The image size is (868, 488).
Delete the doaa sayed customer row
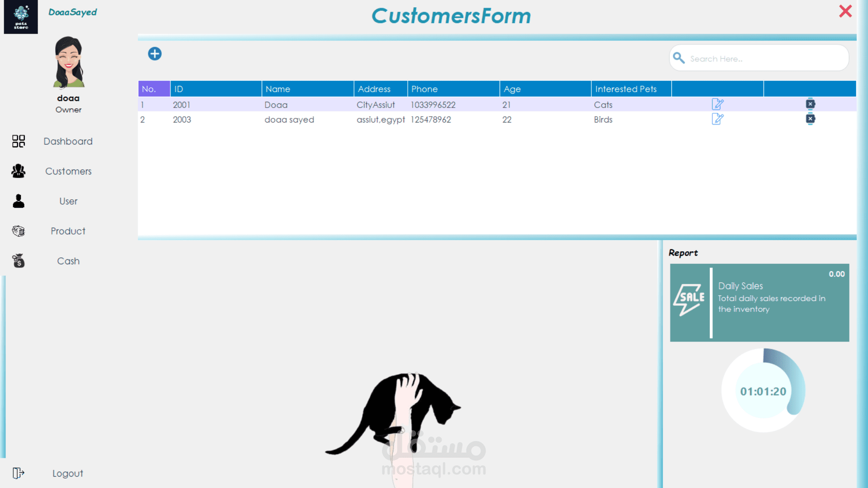click(810, 119)
